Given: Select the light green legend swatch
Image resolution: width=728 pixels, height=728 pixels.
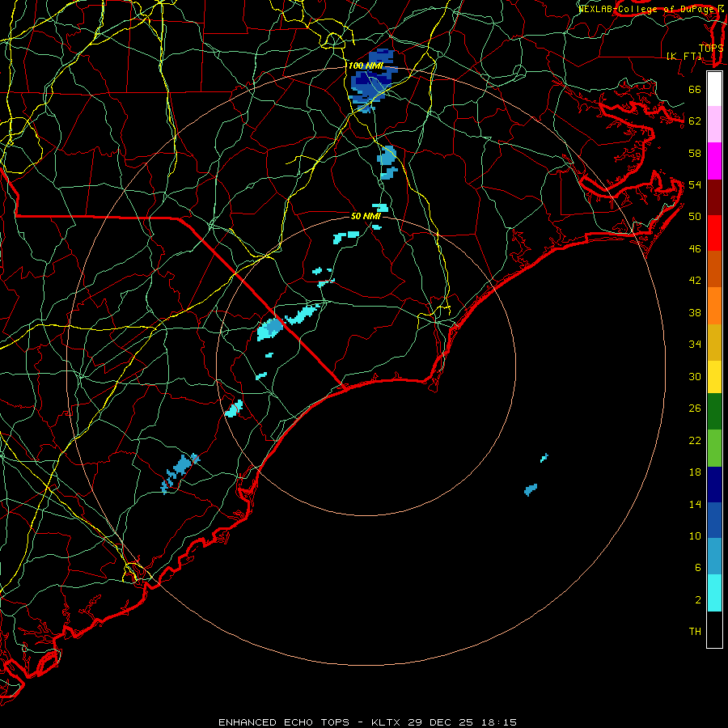Looking at the screenshot, I should click(x=714, y=448).
